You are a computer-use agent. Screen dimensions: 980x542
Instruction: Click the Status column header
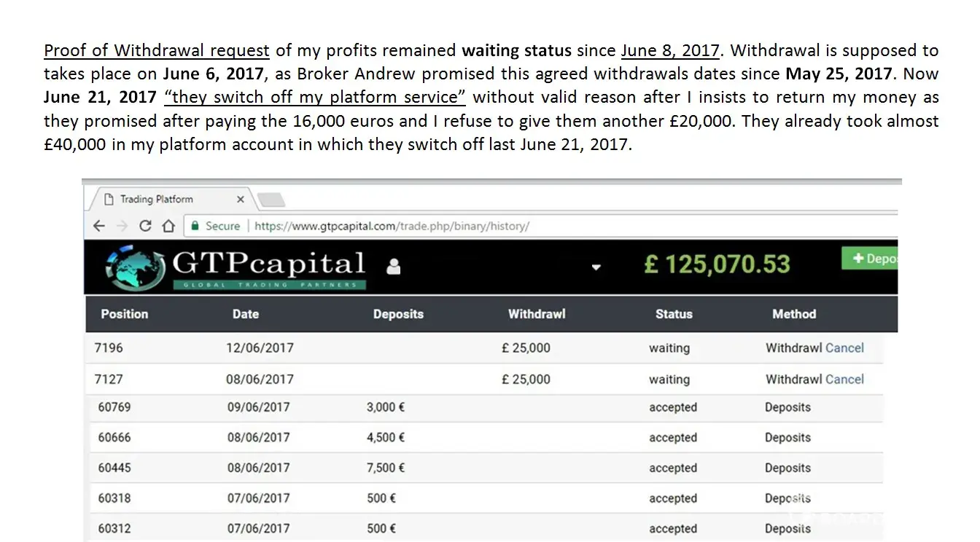pos(674,314)
